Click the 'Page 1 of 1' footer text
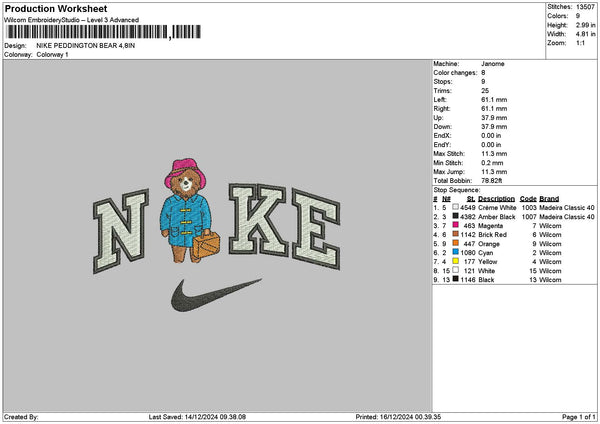Viewport: 600px width, 424px height. pos(579,417)
